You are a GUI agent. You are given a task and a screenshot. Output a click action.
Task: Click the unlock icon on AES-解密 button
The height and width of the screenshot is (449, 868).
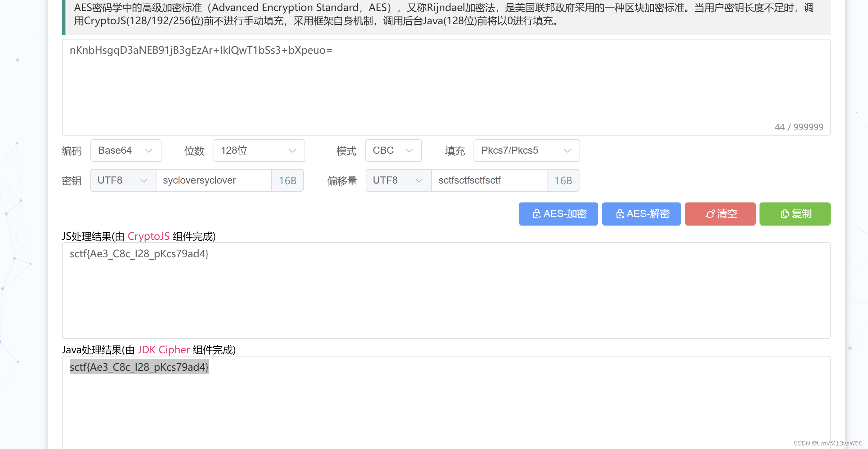click(x=620, y=214)
